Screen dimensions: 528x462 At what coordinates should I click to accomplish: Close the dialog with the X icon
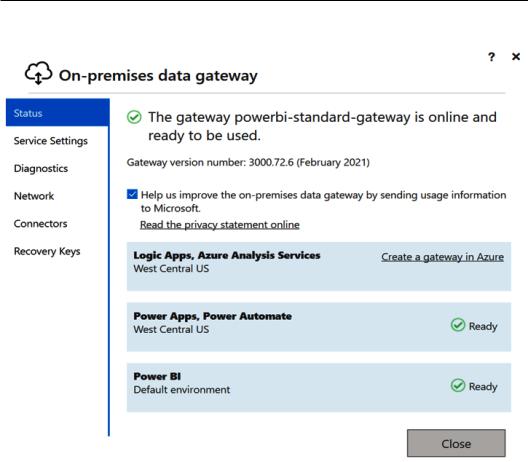pyautogui.click(x=516, y=57)
